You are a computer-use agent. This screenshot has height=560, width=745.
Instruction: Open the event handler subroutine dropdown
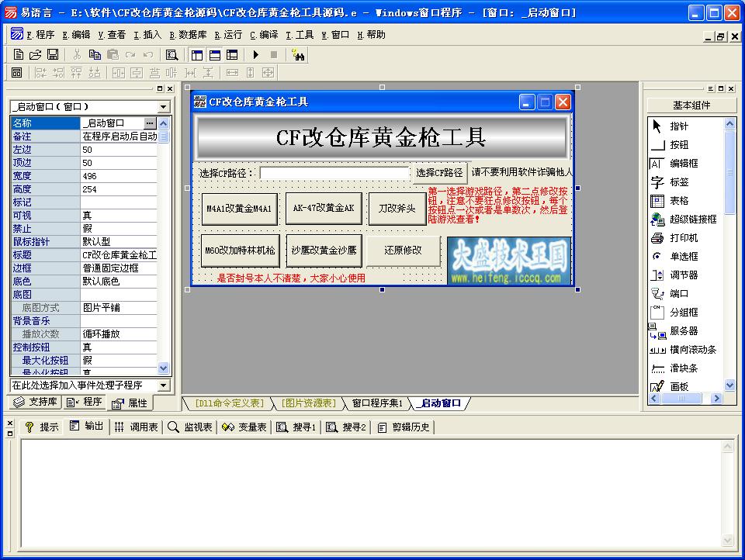click(163, 385)
